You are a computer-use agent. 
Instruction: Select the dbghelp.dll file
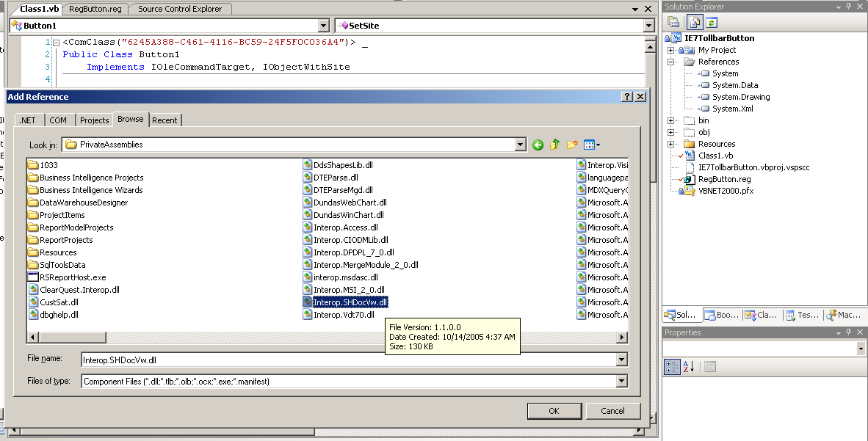[54, 315]
